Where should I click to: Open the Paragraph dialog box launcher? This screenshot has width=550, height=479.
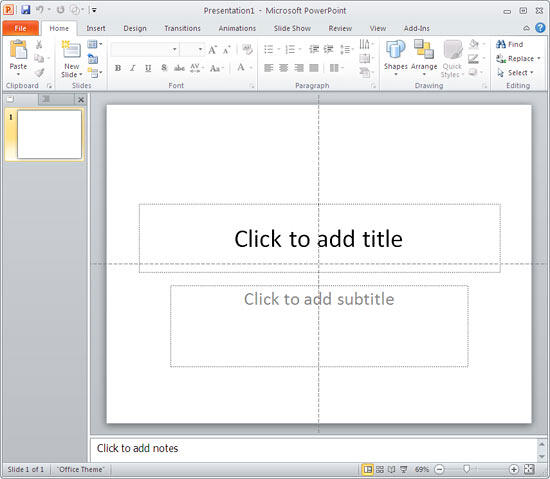(x=374, y=86)
